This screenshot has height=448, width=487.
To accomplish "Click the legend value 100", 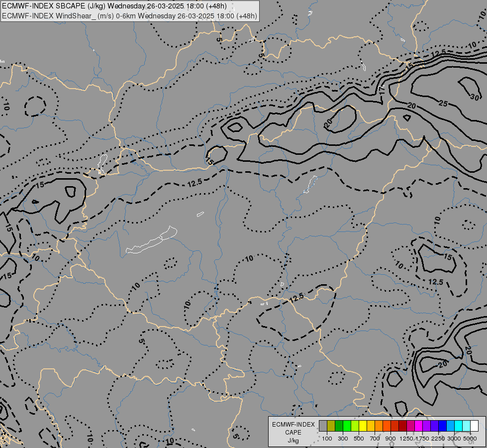I will coord(327,439).
